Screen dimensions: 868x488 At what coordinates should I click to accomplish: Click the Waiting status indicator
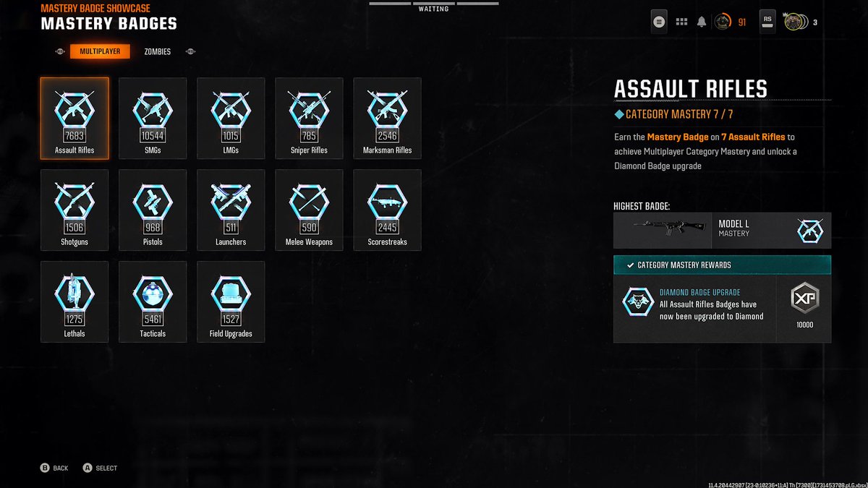click(x=433, y=9)
